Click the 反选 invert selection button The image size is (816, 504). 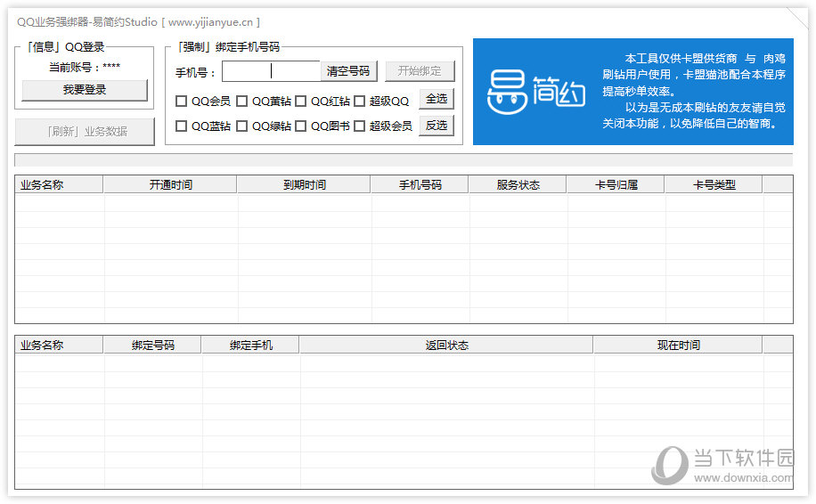[x=437, y=126]
